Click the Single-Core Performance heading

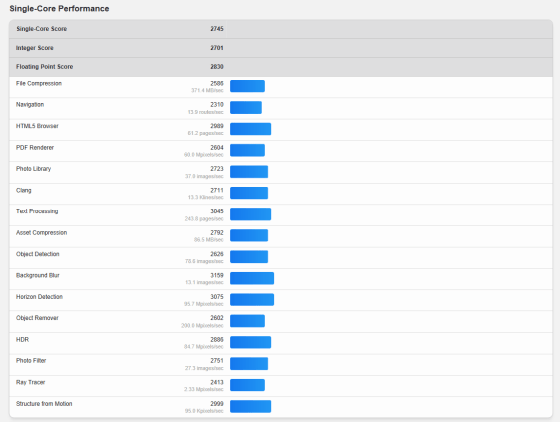(59, 9)
